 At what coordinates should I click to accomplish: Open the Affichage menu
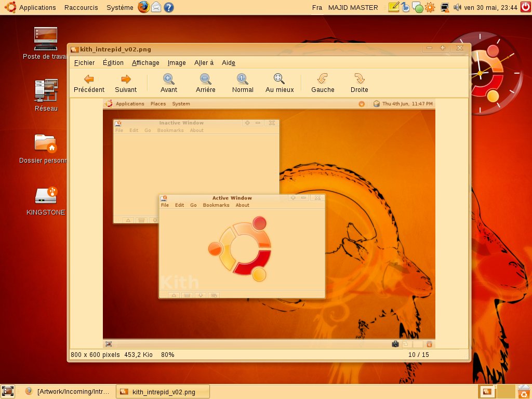coord(145,63)
